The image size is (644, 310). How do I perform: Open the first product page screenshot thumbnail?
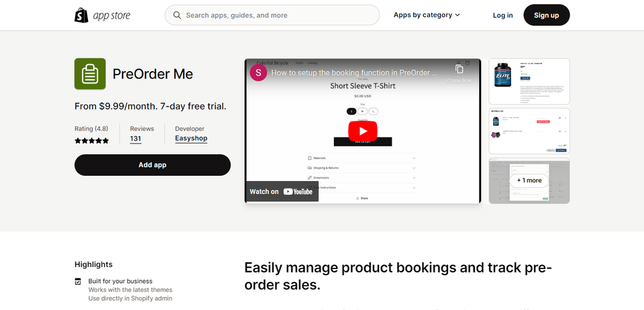click(529, 81)
